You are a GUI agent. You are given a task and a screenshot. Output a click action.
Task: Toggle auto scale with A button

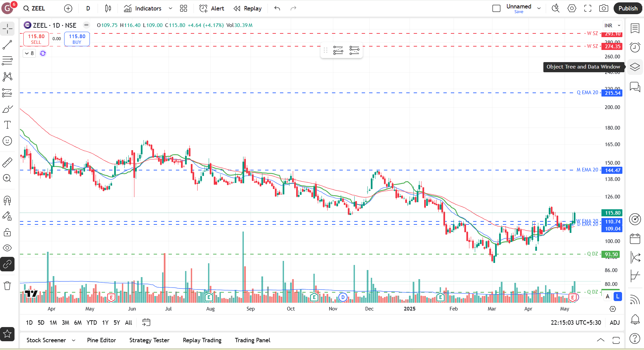pos(608,296)
